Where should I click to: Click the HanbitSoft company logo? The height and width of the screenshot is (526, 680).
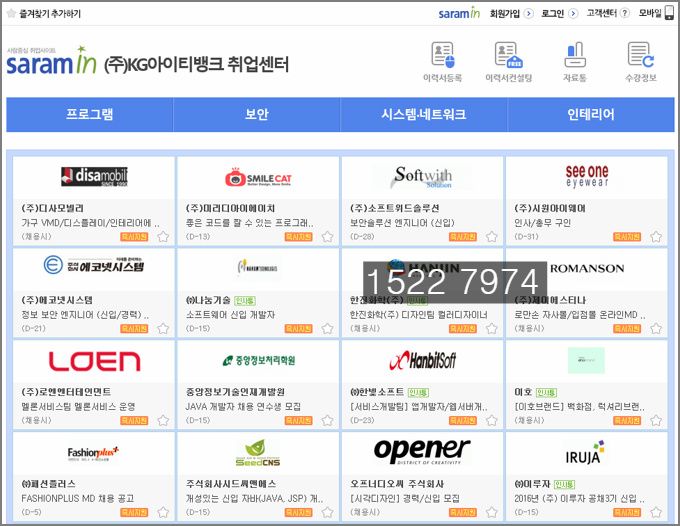click(x=422, y=360)
